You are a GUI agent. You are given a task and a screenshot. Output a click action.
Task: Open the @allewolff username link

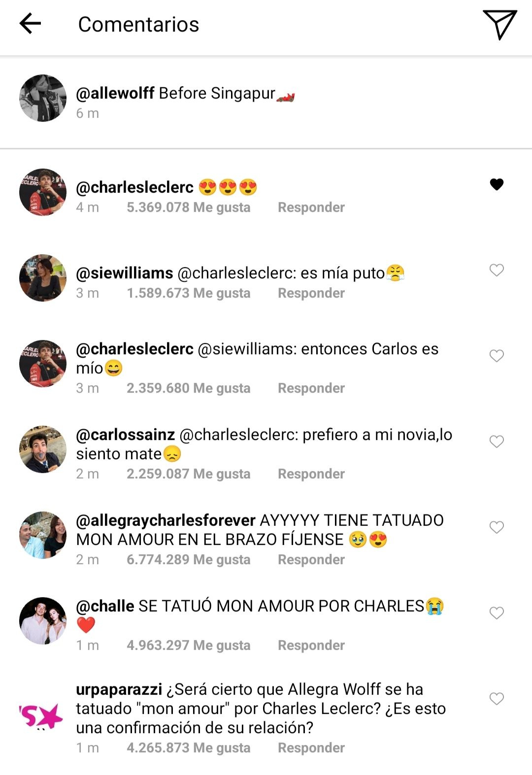click(x=115, y=93)
